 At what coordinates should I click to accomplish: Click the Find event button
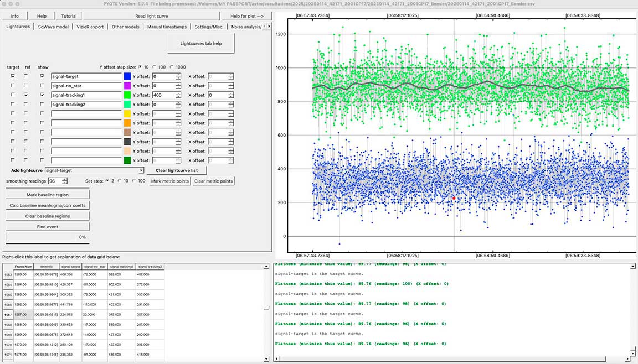tap(48, 227)
